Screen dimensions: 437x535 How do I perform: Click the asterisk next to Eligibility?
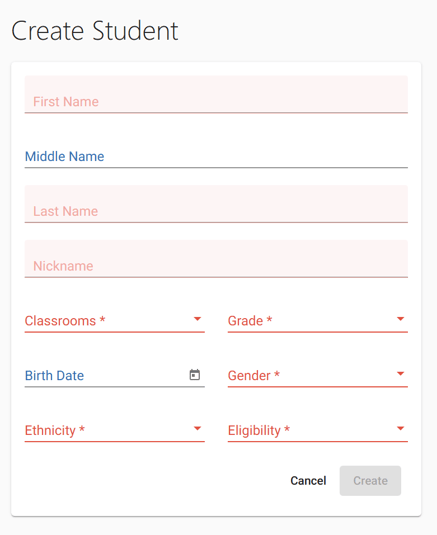click(287, 428)
